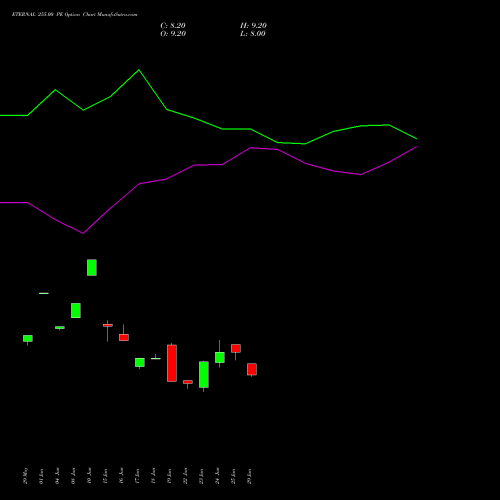Click the 01 Jun date label
Image resolution: width=500 pixels, height=500 pixels.
point(41,476)
